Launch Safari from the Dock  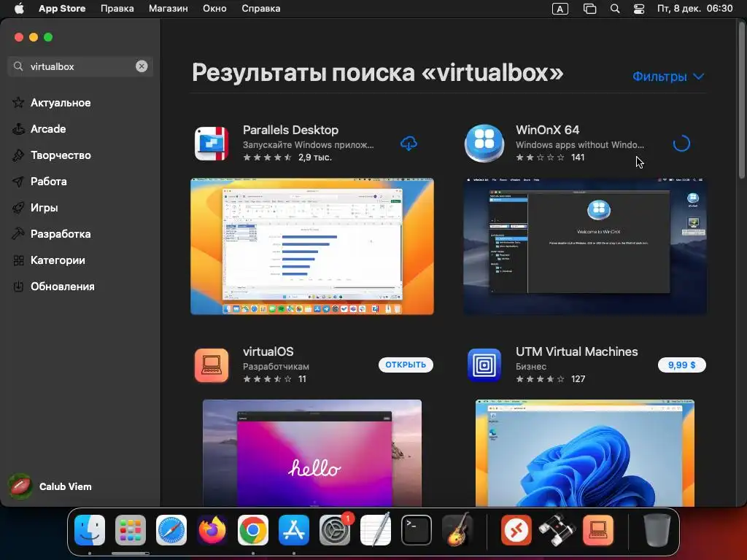[171, 530]
